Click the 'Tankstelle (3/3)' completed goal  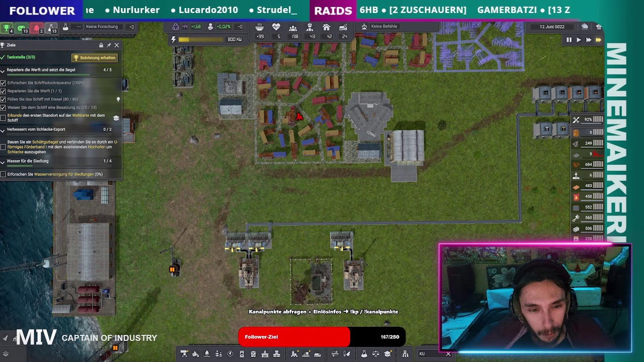21,57
